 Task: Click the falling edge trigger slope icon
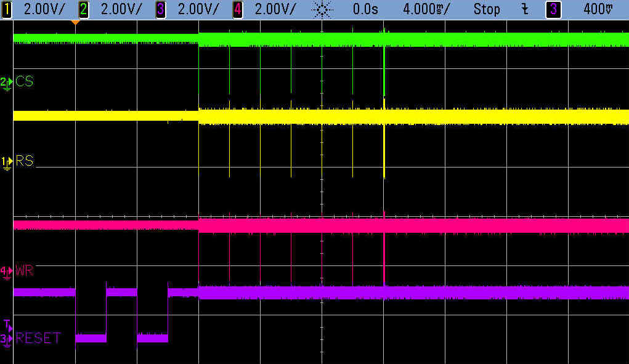click(x=524, y=9)
